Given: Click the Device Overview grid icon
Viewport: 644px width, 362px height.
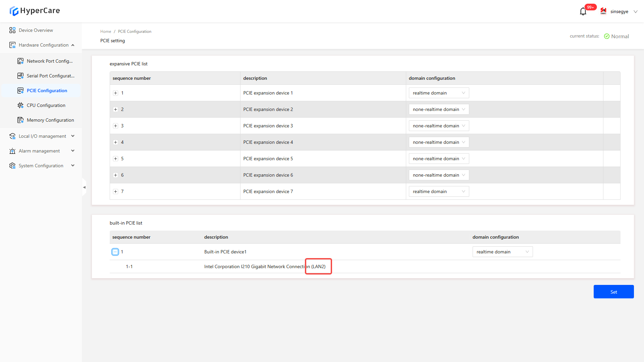Looking at the screenshot, I should pyautogui.click(x=12, y=30).
